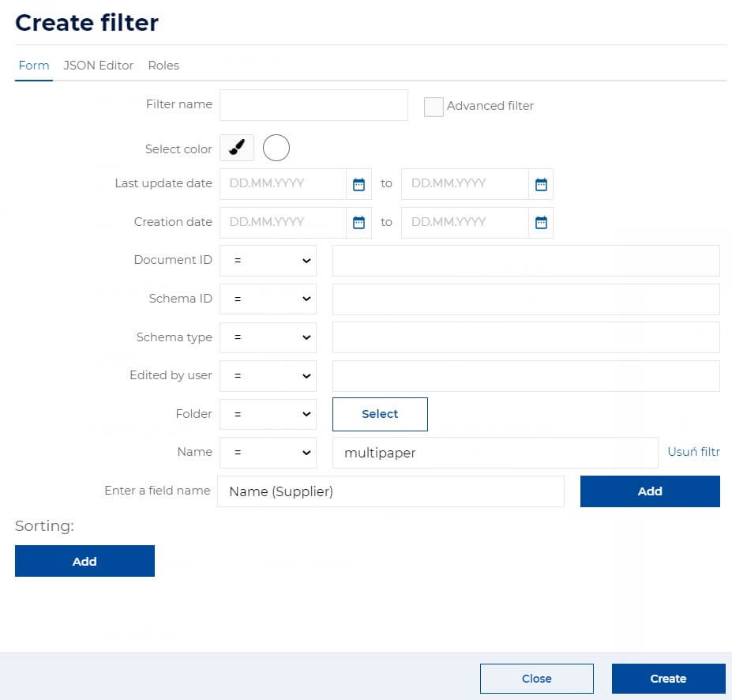Click the Create button
This screenshot has width=732, height=700.
coord(668,678)
